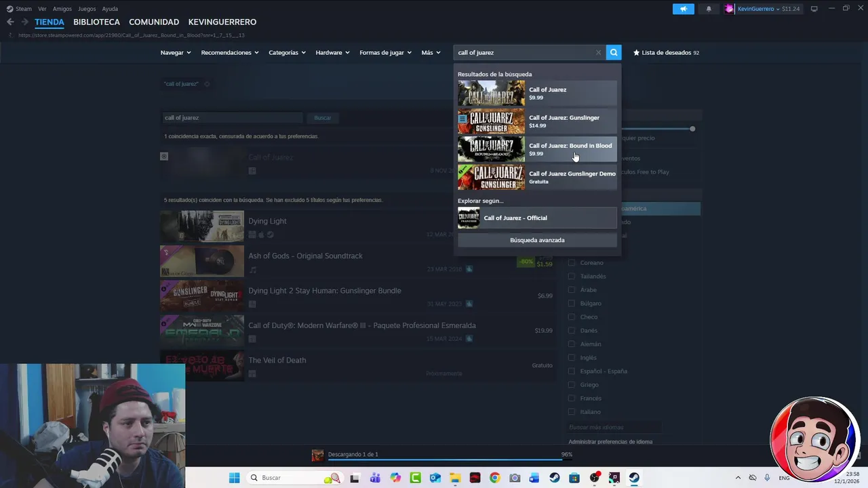Open the Amigos menu
The height and width of the screenshot is (488, 868).
tap(62, 9)
